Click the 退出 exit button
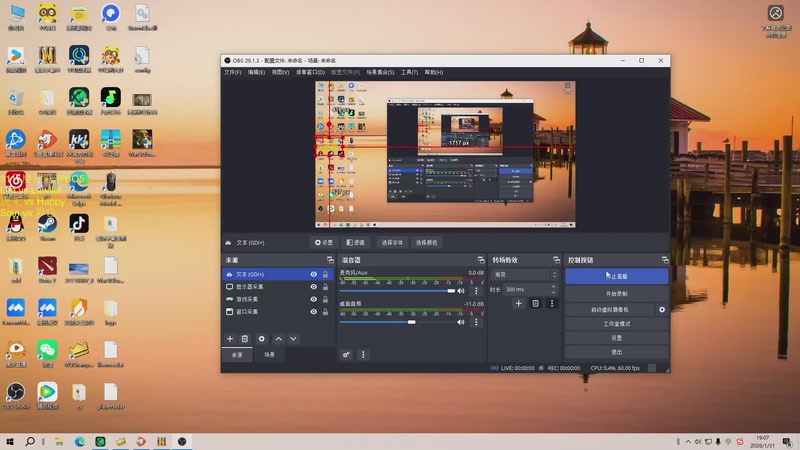The width and height of the screenshot is (800, 450). point(616,353)
